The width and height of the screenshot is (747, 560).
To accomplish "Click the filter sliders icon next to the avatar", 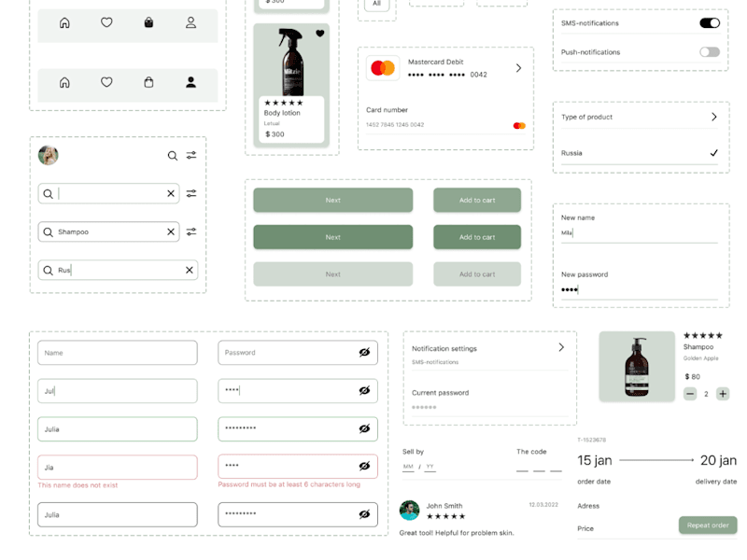I will coord(191,155).
